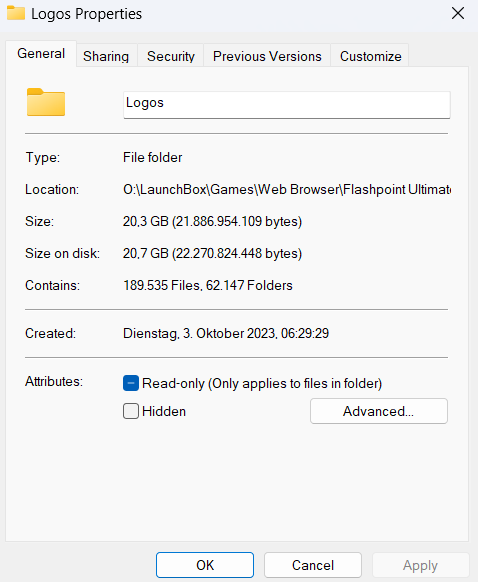Go to the Previous Versions tab
The image size is (478, 582).
(267, 56)
